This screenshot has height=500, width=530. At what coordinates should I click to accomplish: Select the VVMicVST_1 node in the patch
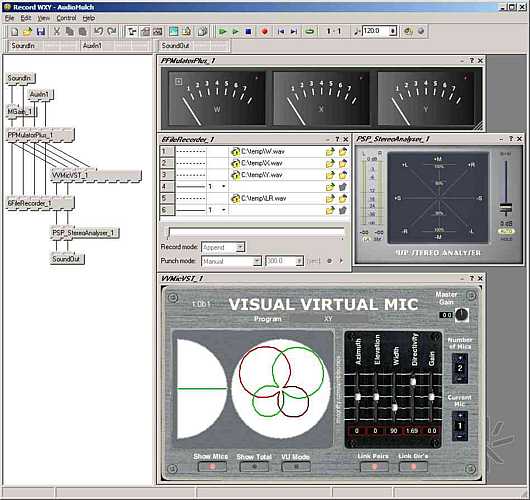tap(96, 175)
